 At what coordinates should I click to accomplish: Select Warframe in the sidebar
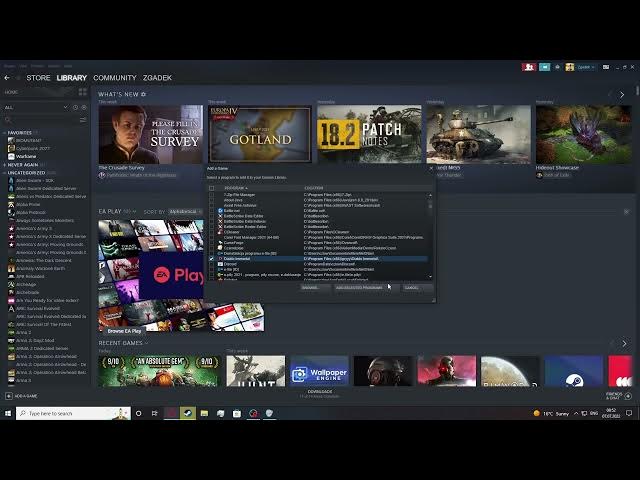pyautogui.click(x=26, y=156)
